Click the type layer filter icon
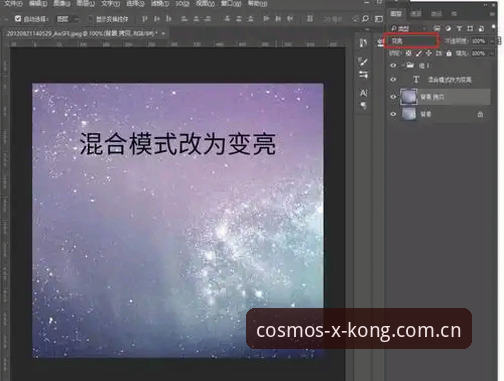This screenshot has width=504, height=381. point(459,28)
